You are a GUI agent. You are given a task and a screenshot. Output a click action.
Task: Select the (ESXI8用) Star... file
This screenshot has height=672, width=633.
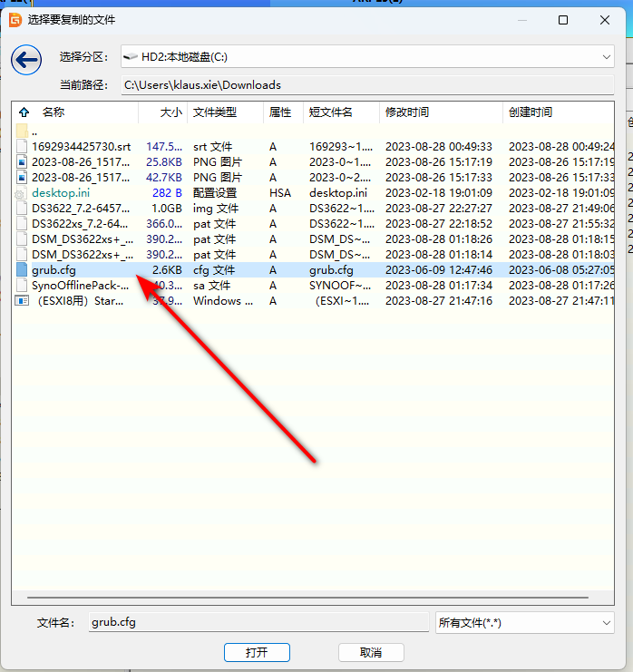80,301
